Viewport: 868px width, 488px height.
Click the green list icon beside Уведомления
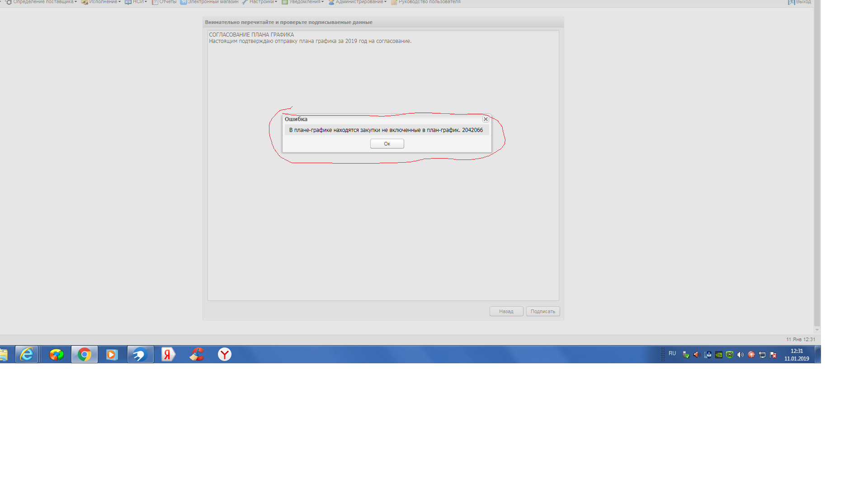pyautogui.click(x=285, y=2)
